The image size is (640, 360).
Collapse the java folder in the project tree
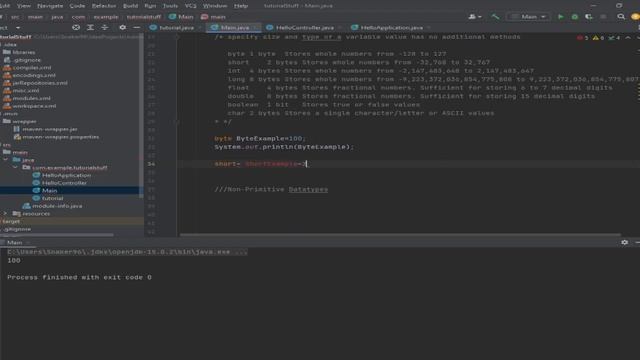5,160
